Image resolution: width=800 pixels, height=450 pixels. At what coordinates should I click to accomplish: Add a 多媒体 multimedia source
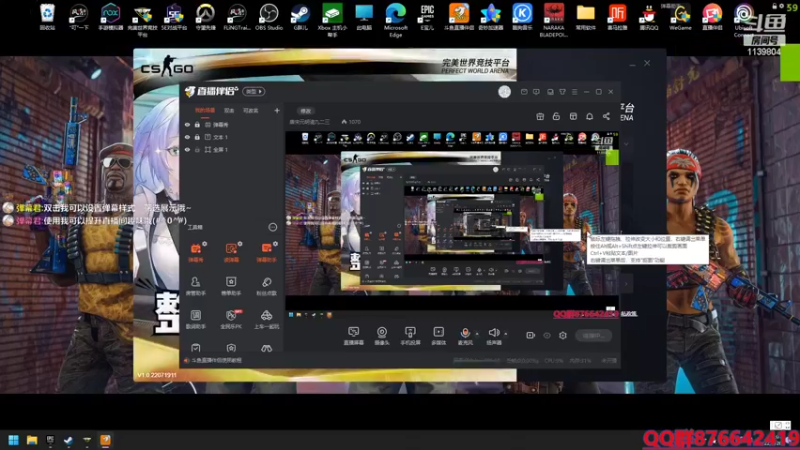pyautogui.click(x=438, y=336)
